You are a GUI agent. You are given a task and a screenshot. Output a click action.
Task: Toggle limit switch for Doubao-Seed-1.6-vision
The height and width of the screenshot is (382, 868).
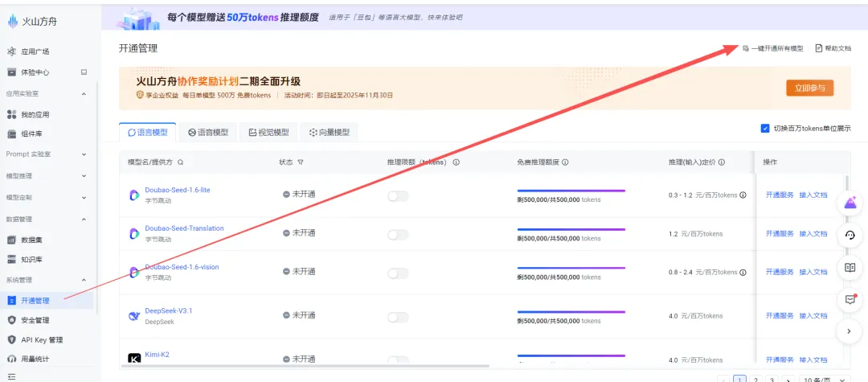point(398,273)
